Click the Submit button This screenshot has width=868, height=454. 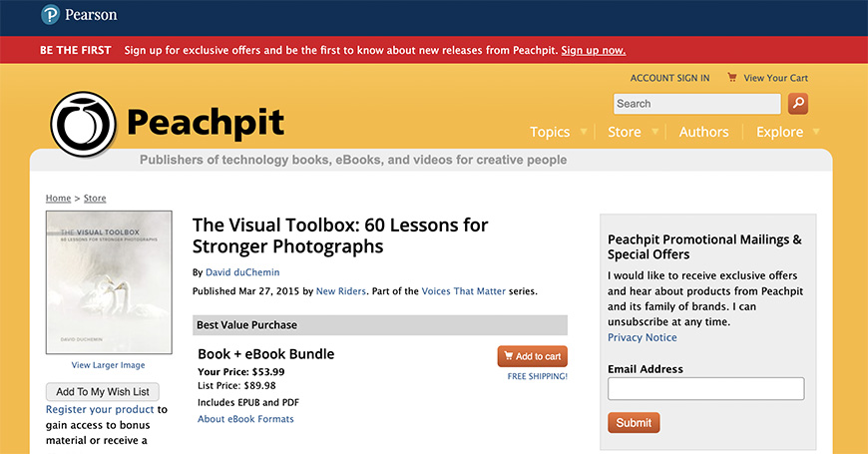634,423
